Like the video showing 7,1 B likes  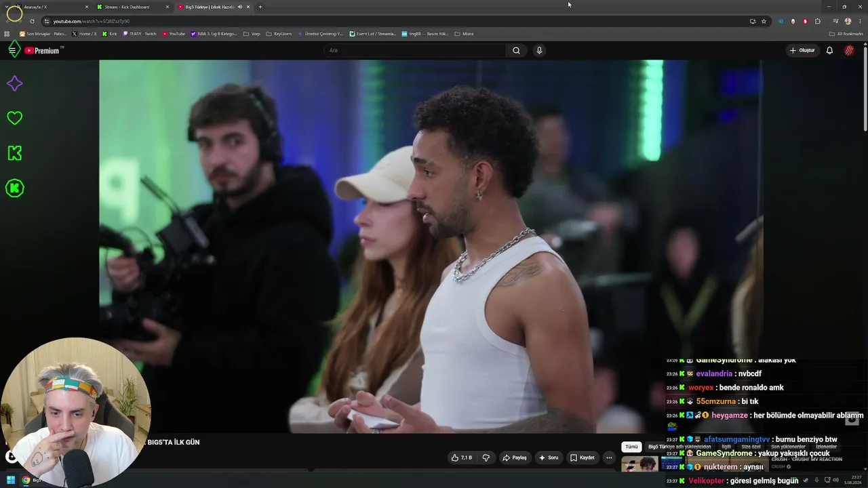click(x=462, y=457)
